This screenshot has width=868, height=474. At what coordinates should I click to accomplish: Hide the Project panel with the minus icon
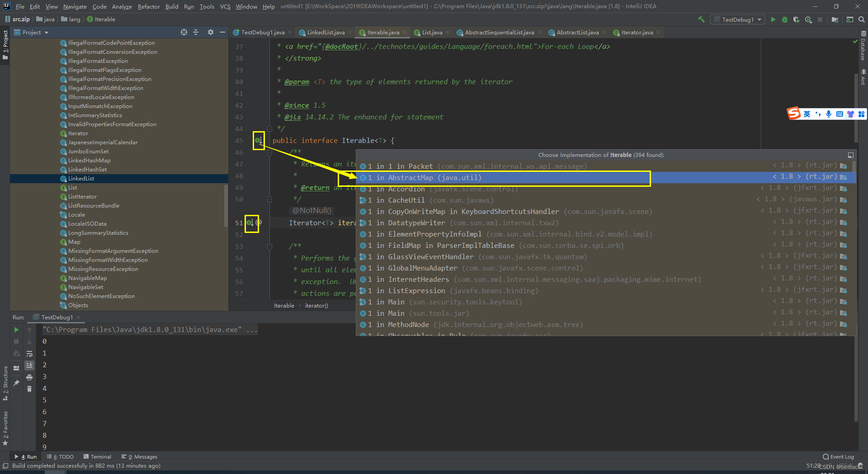point(222,32)
